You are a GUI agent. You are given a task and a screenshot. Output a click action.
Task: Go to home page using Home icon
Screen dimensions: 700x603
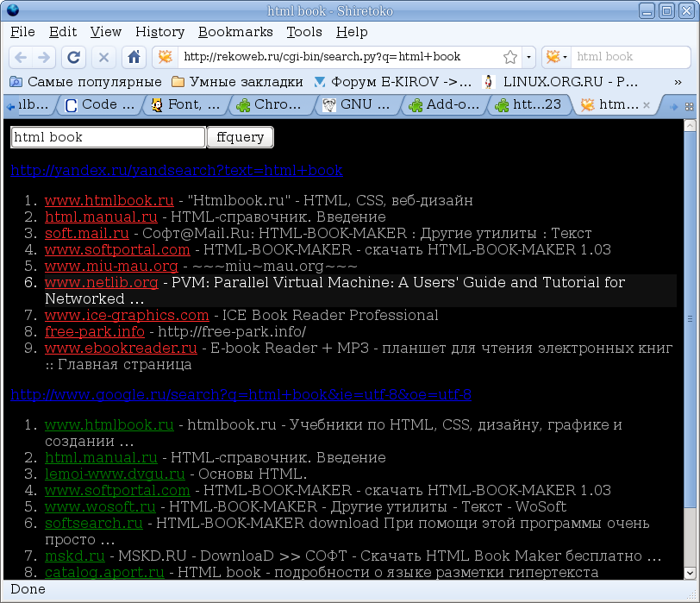point(131,57)
